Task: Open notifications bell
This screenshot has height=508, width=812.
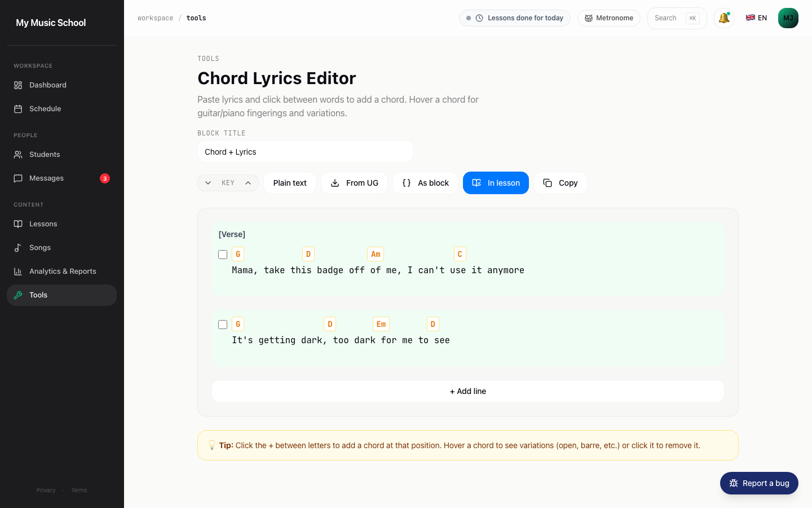Action: (724, 18)
